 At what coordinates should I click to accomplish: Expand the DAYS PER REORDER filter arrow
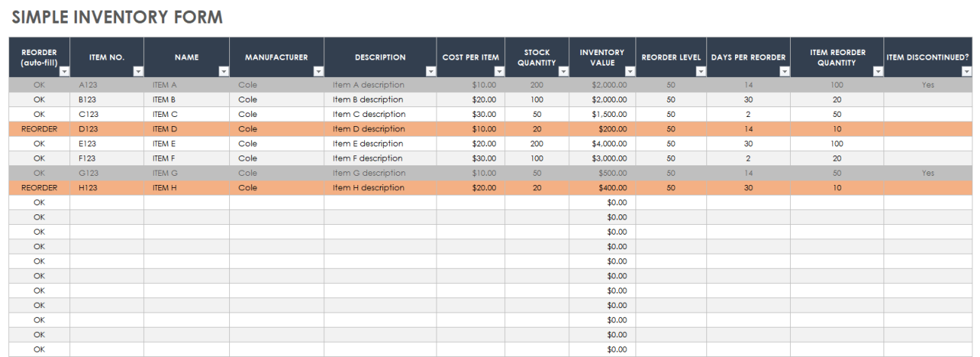[784, 72]
